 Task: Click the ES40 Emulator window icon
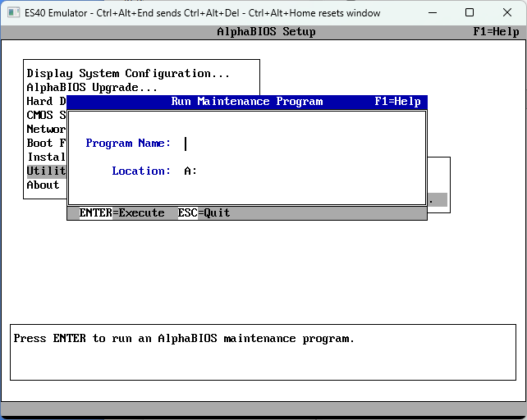tap(13, 13)
